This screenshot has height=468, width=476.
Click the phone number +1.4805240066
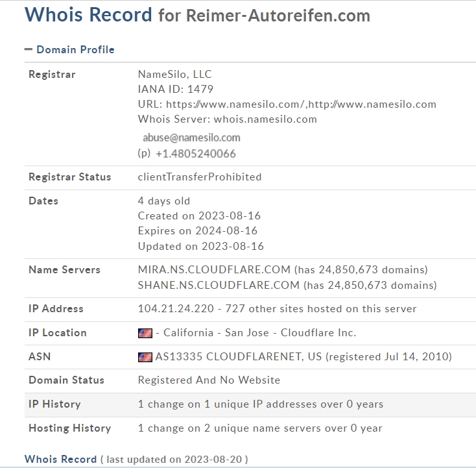click(195, 154)
